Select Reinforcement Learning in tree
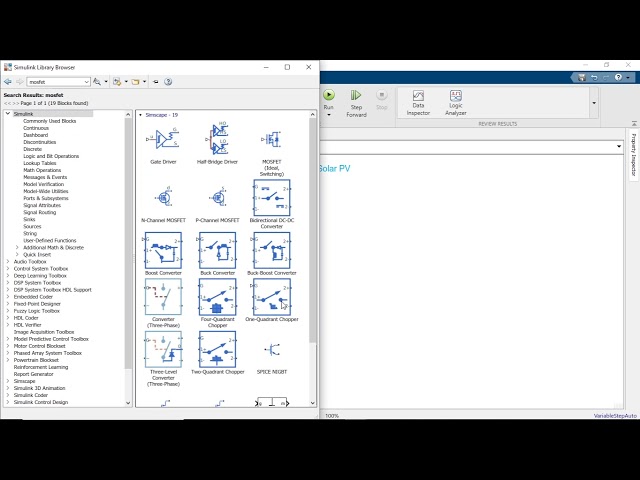Screen dimensions: 640x480 [41, 367]
